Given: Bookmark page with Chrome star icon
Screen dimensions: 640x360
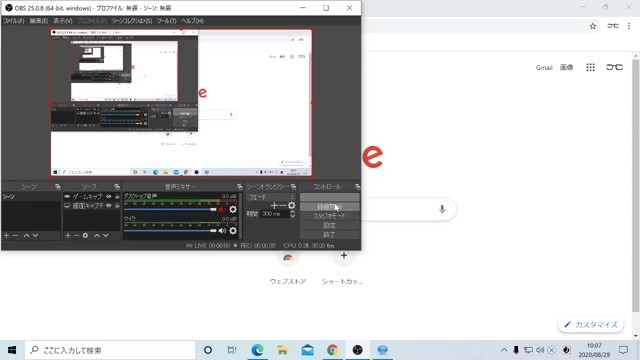Looking at the screenshot, I should coord(593,26).
